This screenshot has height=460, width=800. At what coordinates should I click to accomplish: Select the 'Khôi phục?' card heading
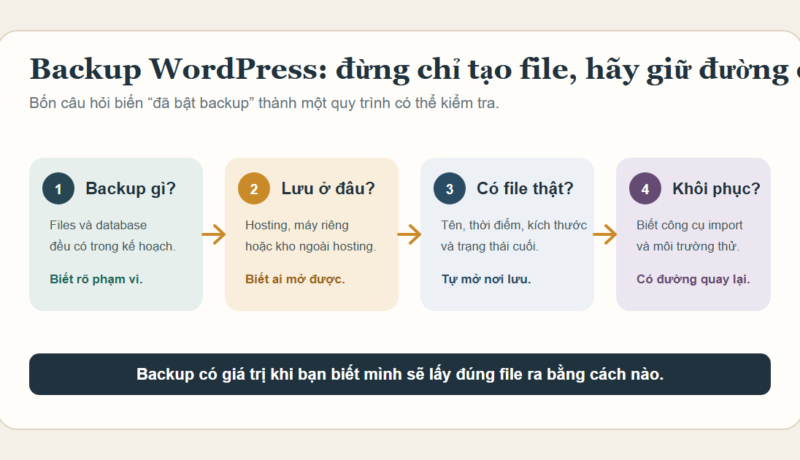click(716, 189)
